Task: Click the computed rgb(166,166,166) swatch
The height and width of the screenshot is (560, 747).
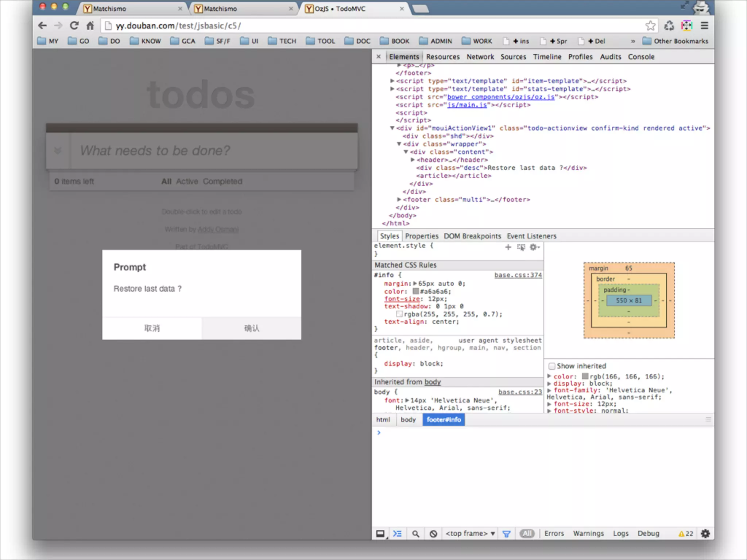Action: coord(585,376)
